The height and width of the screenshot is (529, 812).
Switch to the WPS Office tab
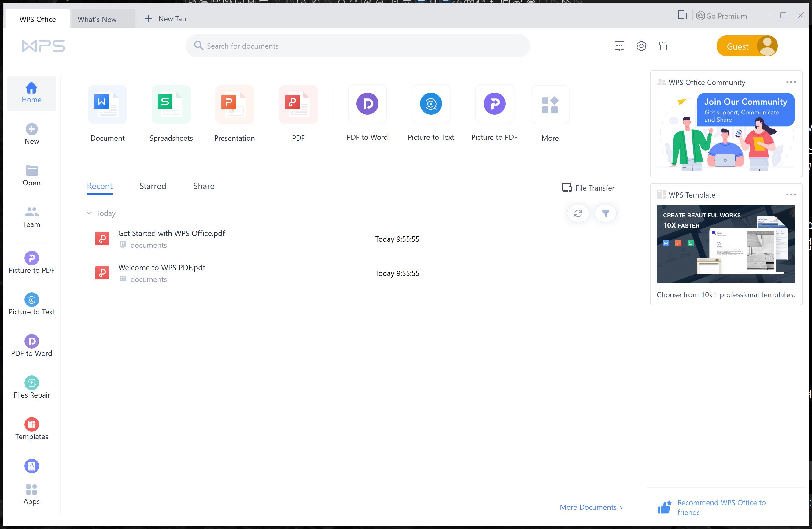[x=38, y=19]
